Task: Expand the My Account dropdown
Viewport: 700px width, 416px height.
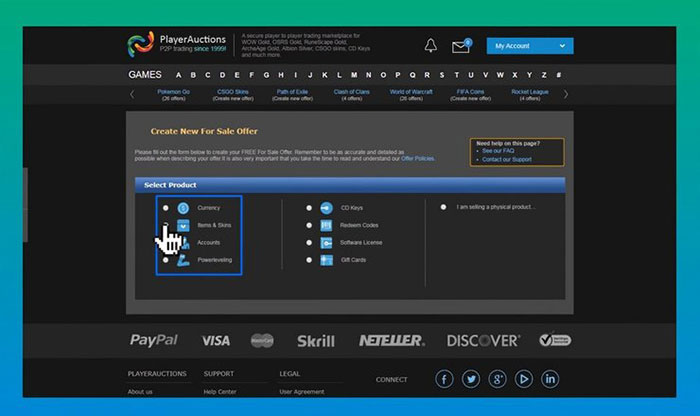Action: 529,46
